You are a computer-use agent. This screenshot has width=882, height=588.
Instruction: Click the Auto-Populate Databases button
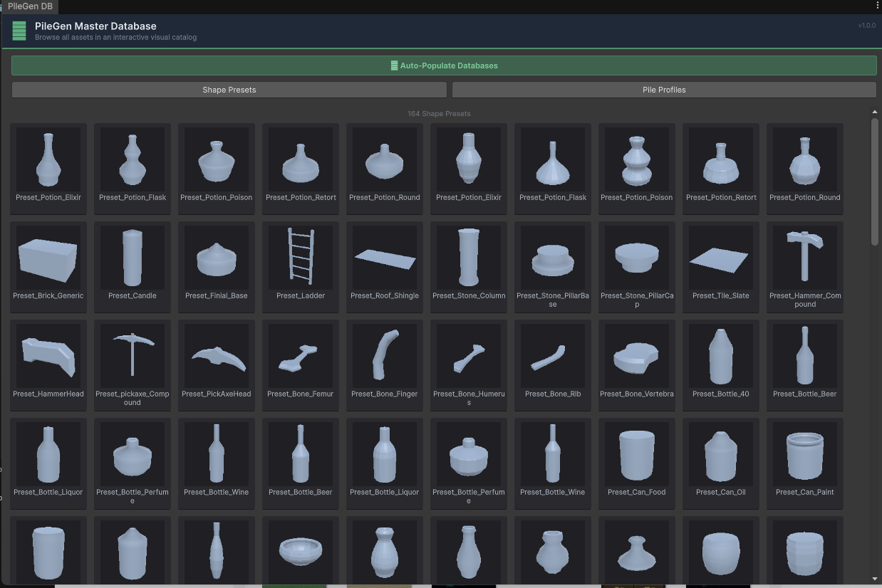coord(444,65)
